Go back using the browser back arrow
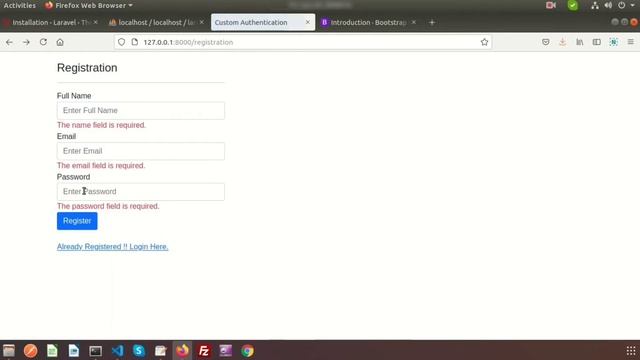The width and height of the screenshot is (640, 360). point(9,42)
